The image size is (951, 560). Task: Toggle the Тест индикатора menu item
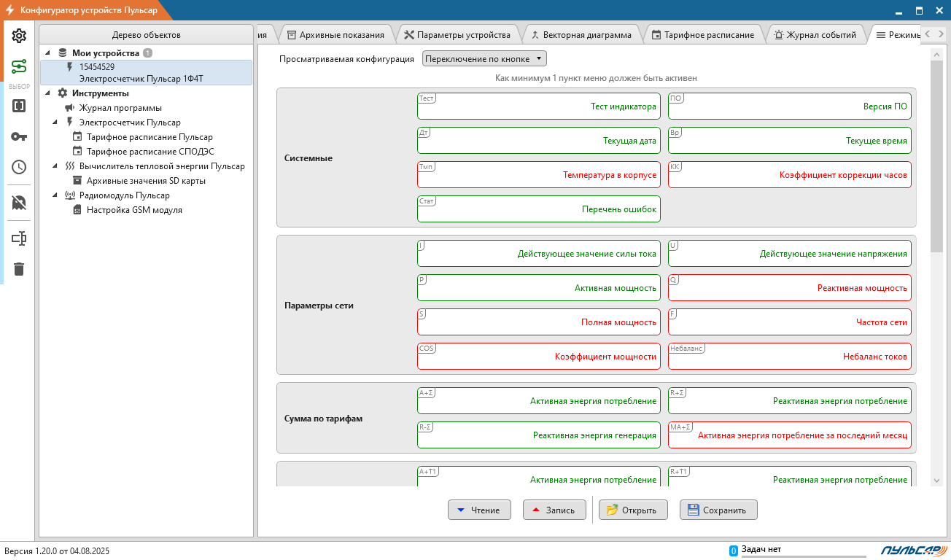coord(539,106)
